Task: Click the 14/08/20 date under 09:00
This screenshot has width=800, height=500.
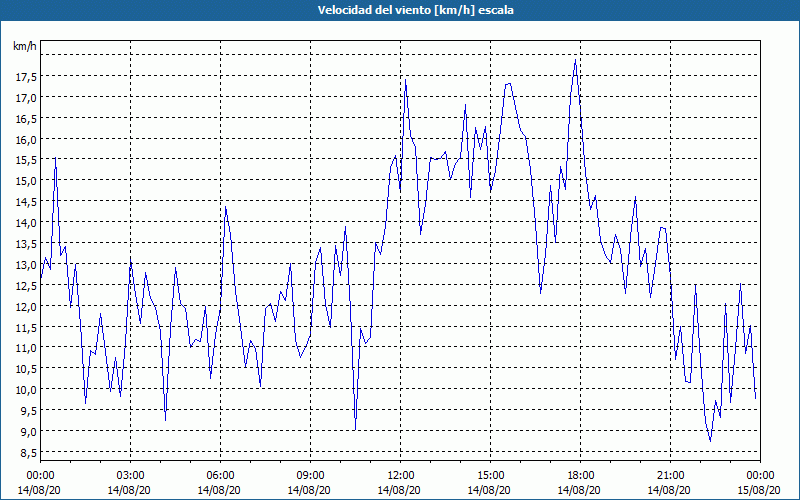Action: 309,490
